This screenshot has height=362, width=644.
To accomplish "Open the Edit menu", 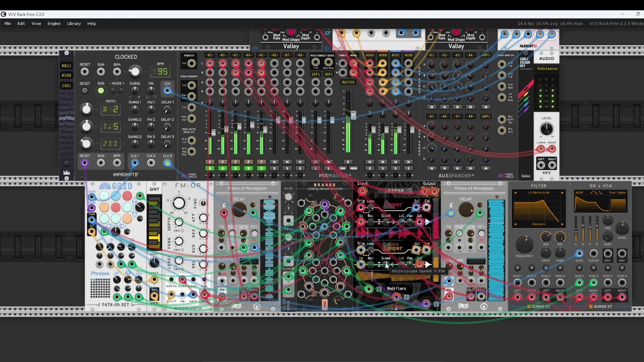I will [x=21, y=24].
